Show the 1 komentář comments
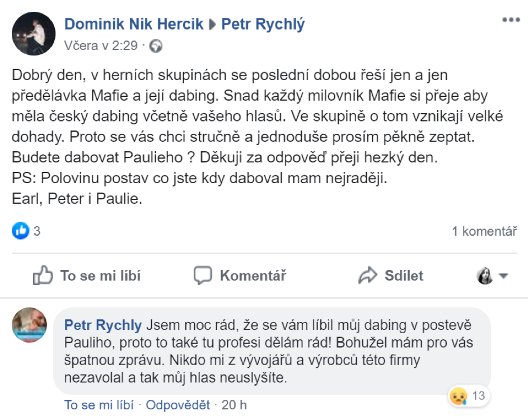528x420 pixels. [484, 231]
